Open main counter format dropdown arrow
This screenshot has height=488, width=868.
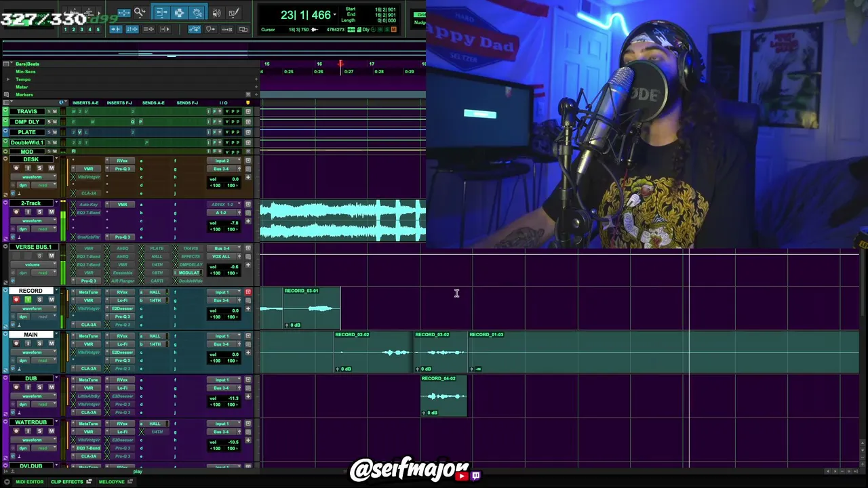pos(336,15)
